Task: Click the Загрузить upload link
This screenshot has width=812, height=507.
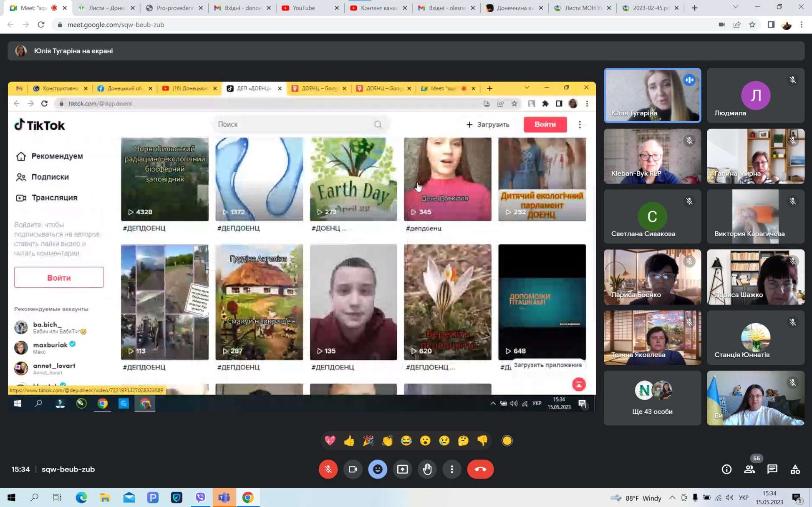Action: pos(488,124)
